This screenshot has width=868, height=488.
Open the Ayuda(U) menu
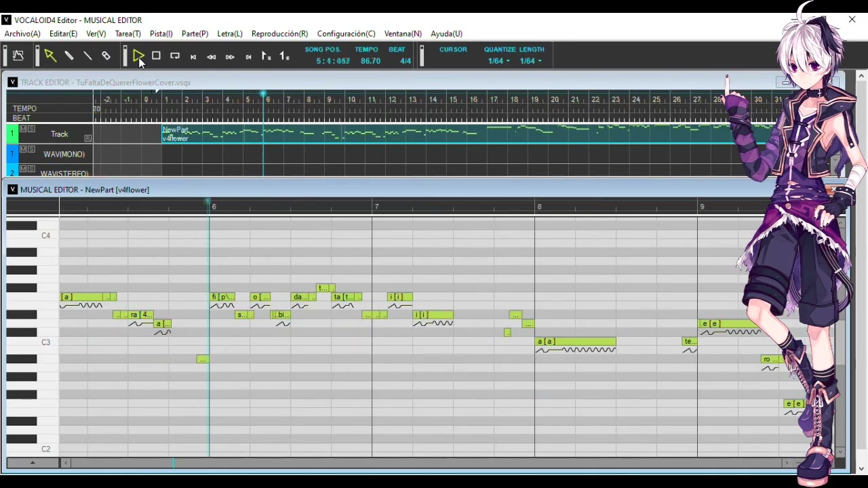tap(446, 33)
